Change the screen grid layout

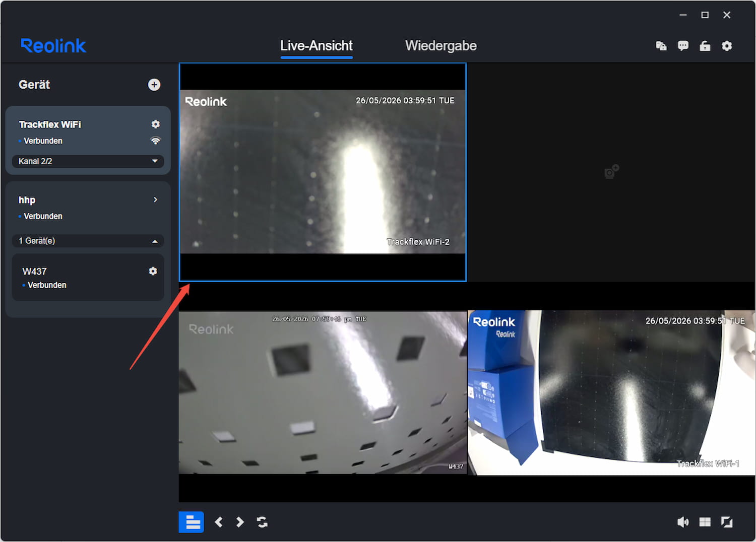pyautogui.click(x=705, y=522)
